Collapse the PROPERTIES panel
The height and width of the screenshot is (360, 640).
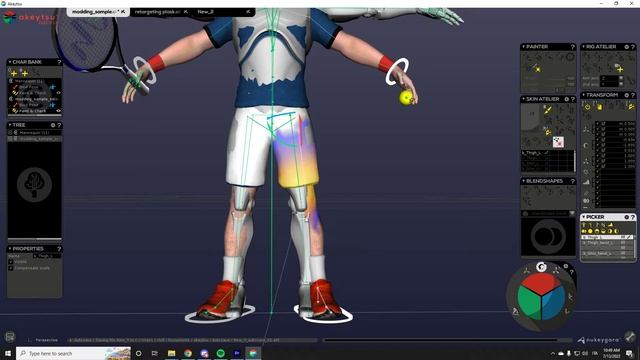click(10, 249)
